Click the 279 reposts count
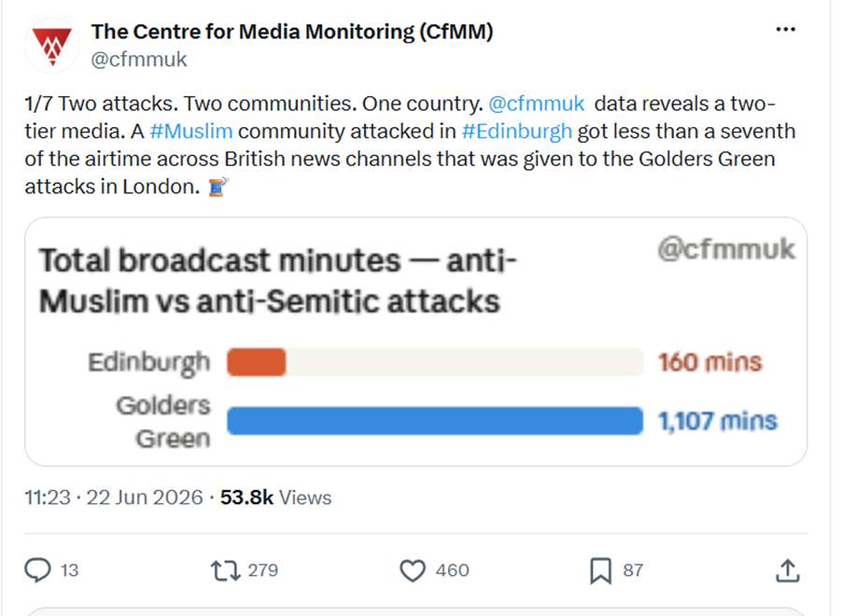This screenshot has height=616, width=842. (262, 570)
